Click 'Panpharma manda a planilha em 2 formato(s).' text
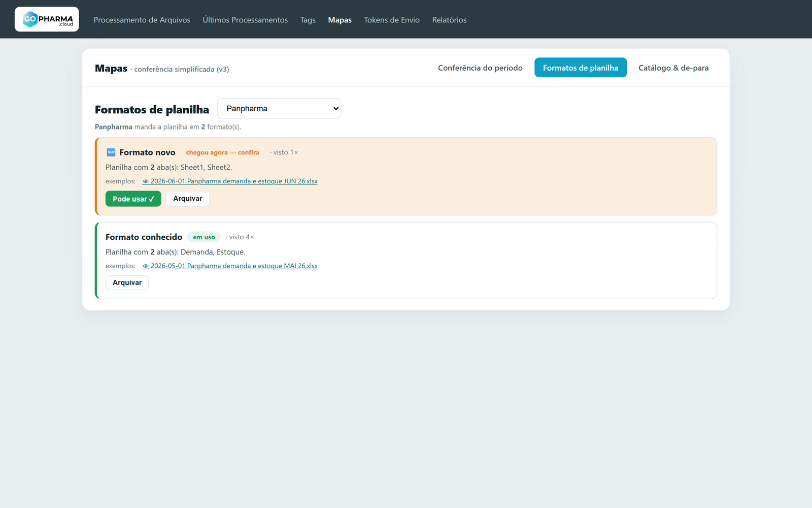The width and height of the screenshot is (812, 508). point(168,127)
